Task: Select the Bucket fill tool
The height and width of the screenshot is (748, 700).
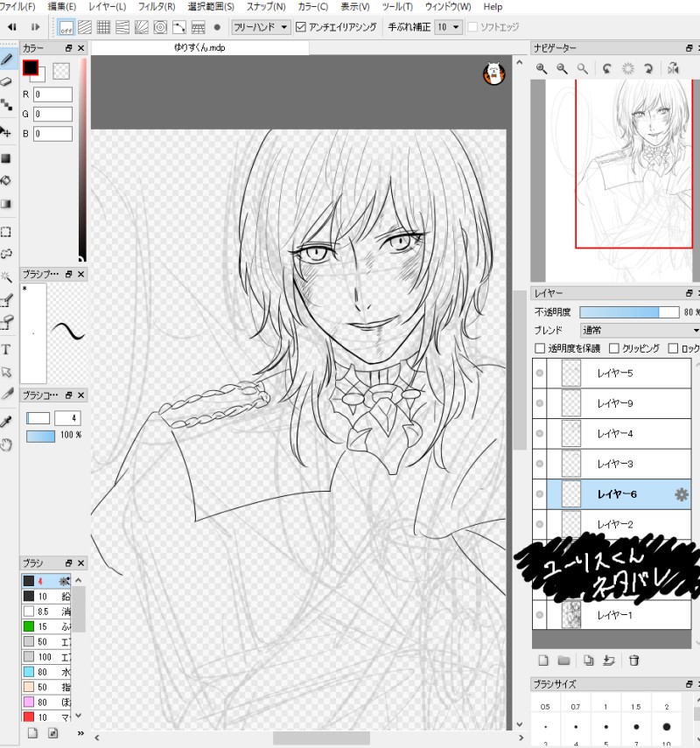Action: [6, 181]
